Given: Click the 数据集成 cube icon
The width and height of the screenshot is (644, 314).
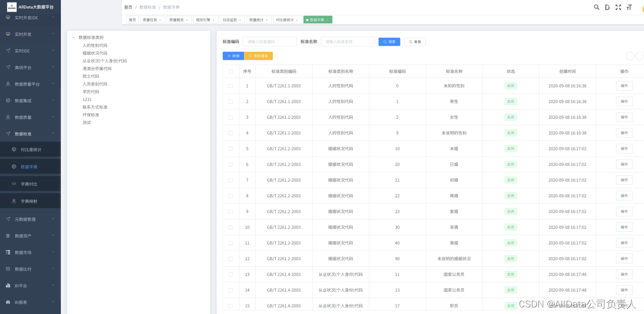Looking at the screenshot, I should 8,101.
